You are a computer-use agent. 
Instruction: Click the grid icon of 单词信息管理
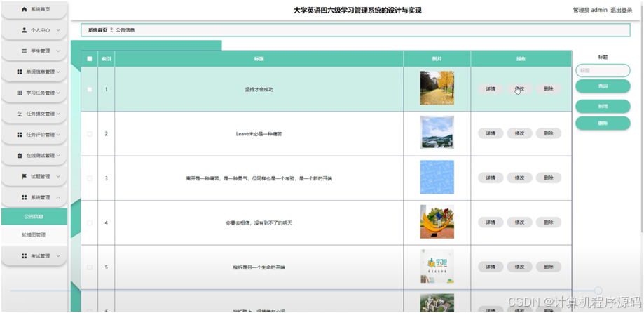pos(20,72)
